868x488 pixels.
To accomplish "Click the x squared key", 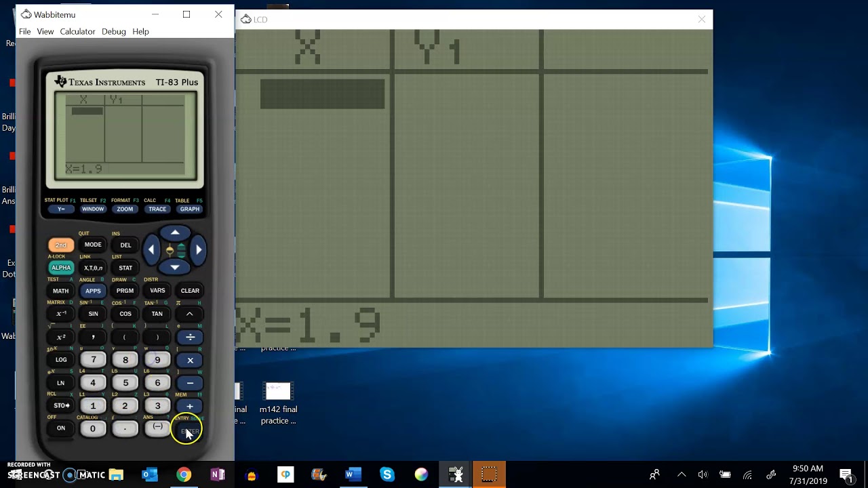I will tap(60, 337).
